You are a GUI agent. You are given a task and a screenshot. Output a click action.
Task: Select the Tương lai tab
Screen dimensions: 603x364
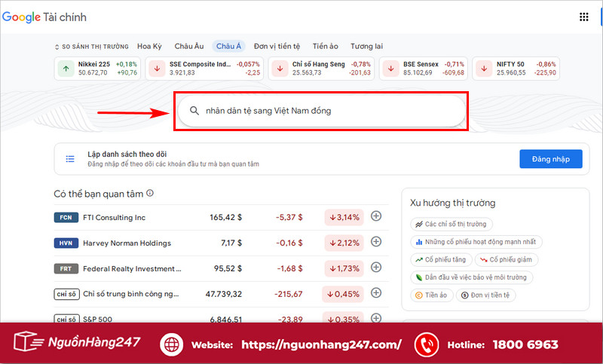[367, 46]
